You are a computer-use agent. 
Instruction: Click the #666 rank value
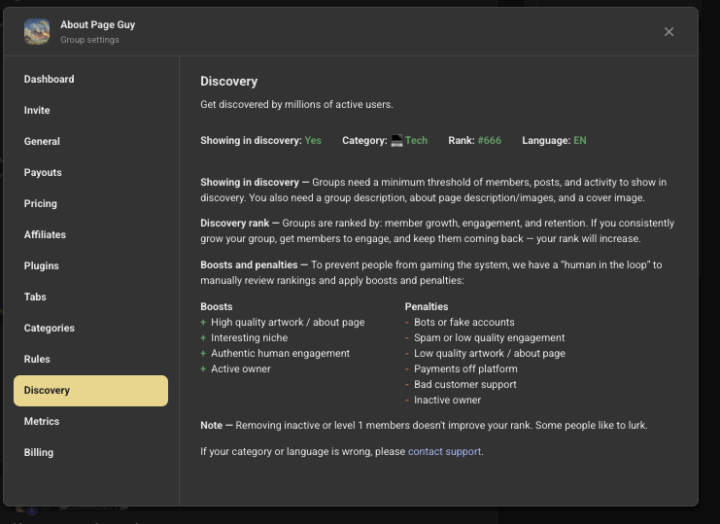489,141
